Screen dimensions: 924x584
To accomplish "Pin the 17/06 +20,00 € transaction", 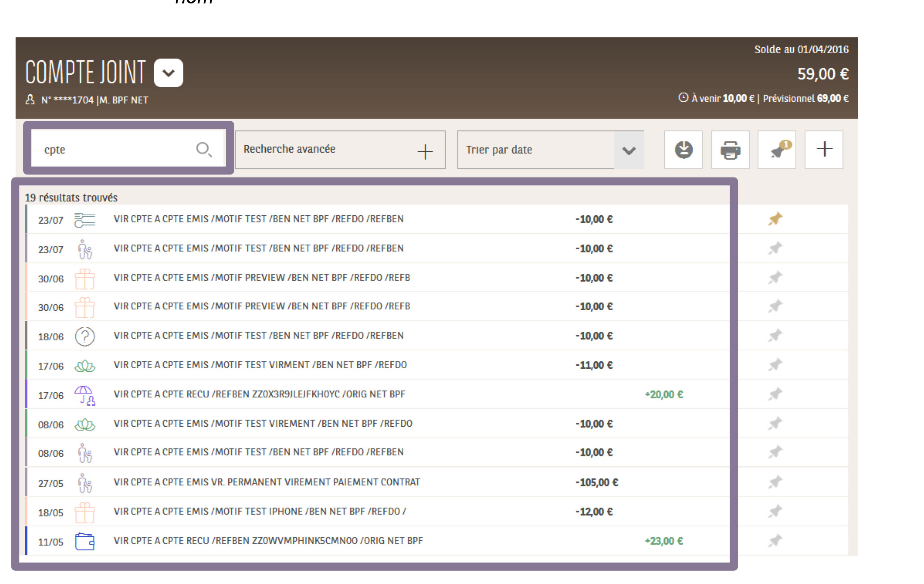I will pos(775,394).
